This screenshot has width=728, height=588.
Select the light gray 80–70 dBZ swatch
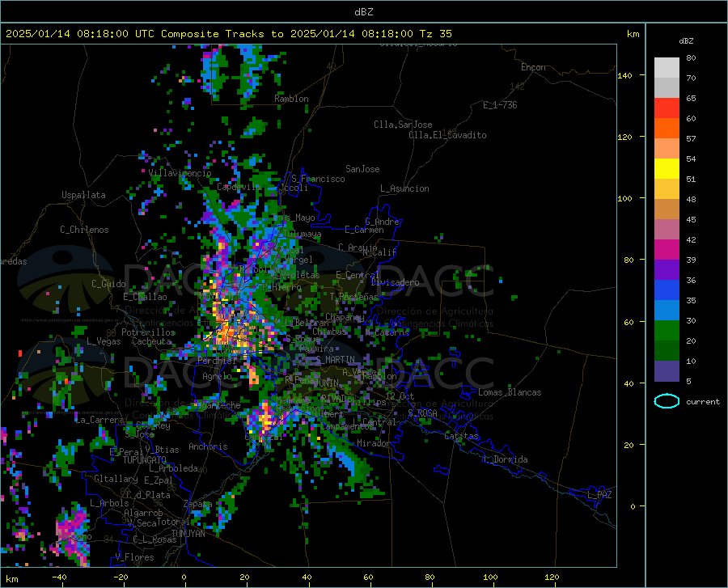[x=667, y=68]
